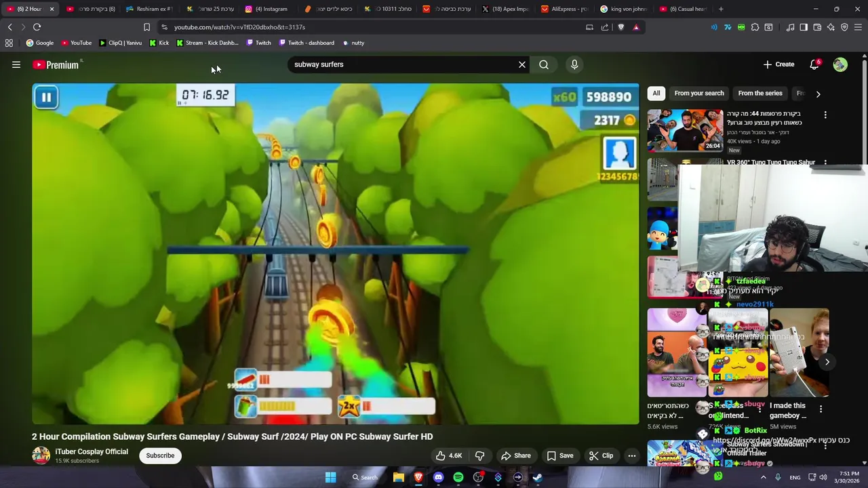The image size is (868, 488).
Task: Save the video to a playlist
Action: click(560, 455)
